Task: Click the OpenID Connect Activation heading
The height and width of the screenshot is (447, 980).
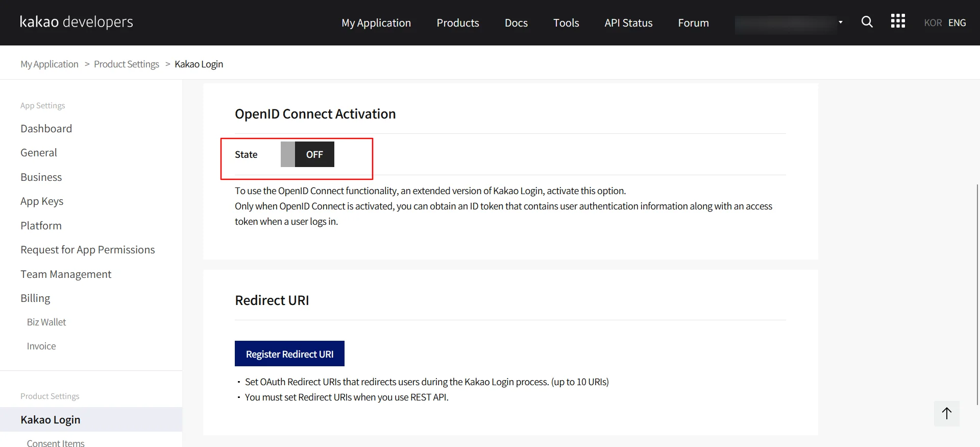Action: (x=315, y=114)
